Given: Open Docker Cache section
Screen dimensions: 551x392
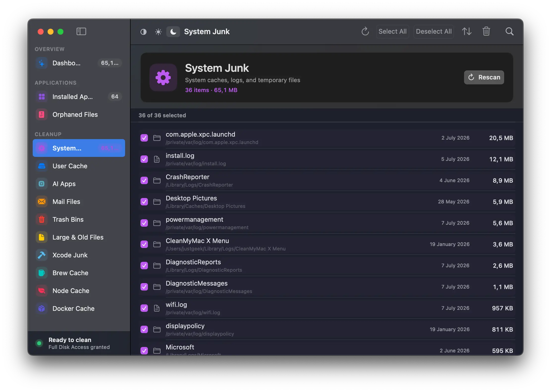Looking at the screenshot, I should 79,309.
